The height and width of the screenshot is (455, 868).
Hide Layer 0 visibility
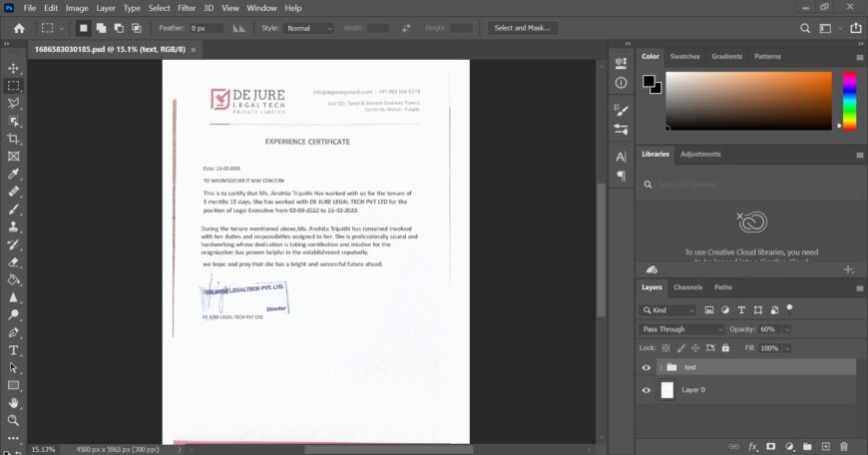tap(647, 390)
